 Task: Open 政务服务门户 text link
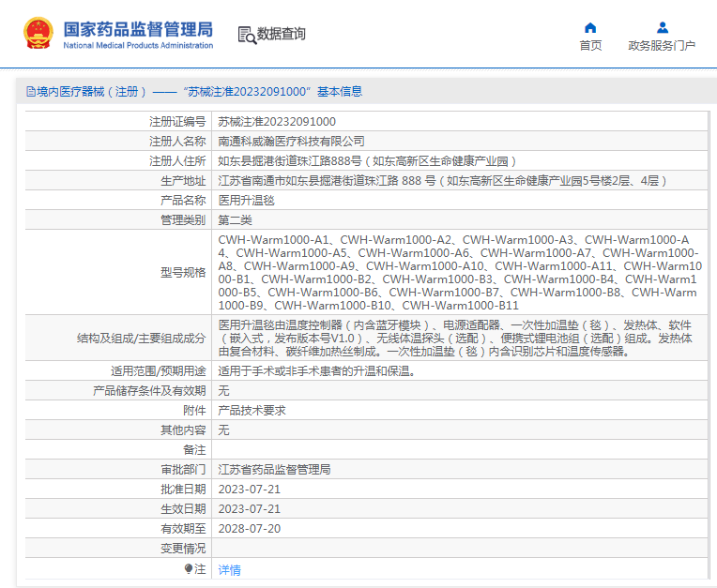[662, 46]
